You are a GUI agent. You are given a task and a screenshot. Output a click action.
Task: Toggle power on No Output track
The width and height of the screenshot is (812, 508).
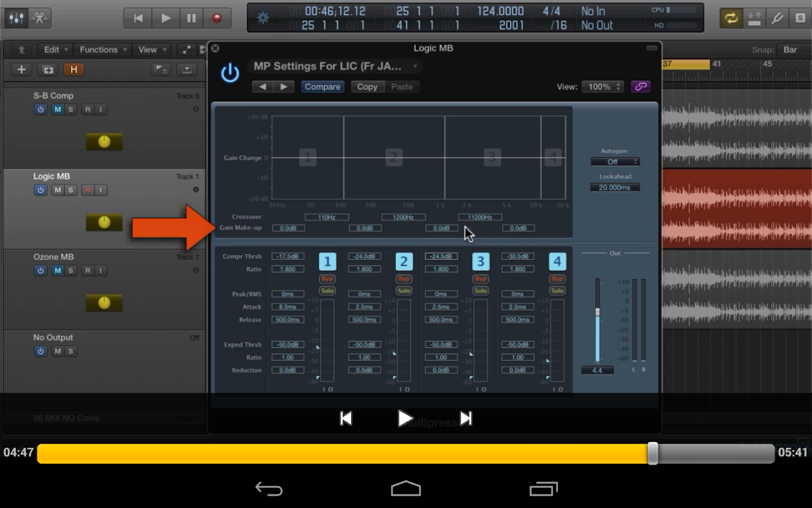tap(41, 351)
